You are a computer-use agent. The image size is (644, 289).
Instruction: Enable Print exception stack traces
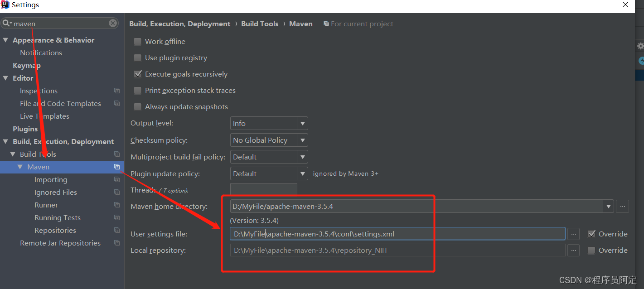[x=138, y=90]
